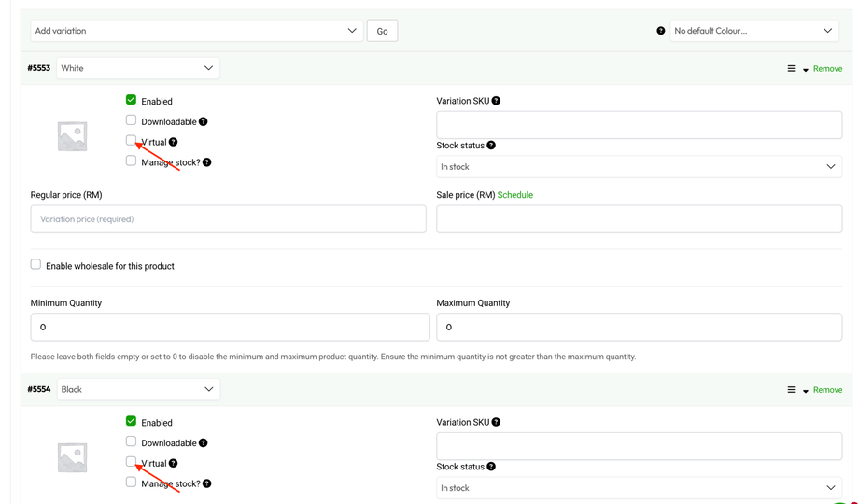This screenshot has width=859, height=504.
Task: Click help icon beside White Manage stock
Action: pos(206,162)
